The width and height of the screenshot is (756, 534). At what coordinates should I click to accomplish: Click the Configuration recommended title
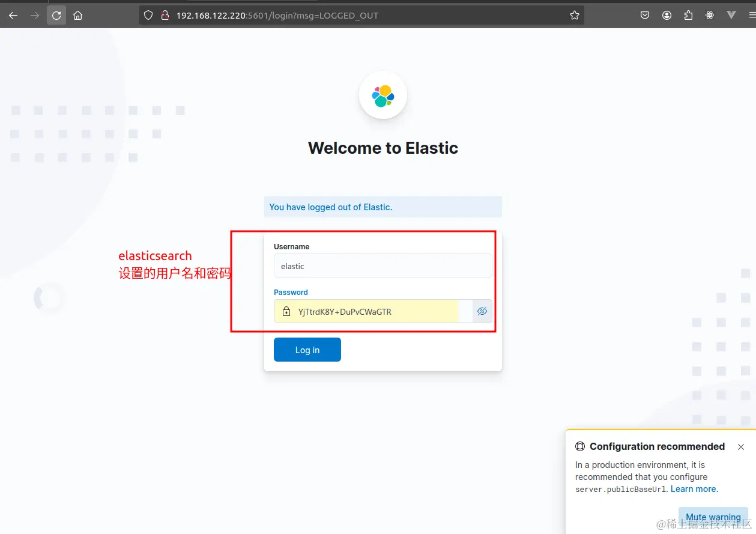click(657, 446)
